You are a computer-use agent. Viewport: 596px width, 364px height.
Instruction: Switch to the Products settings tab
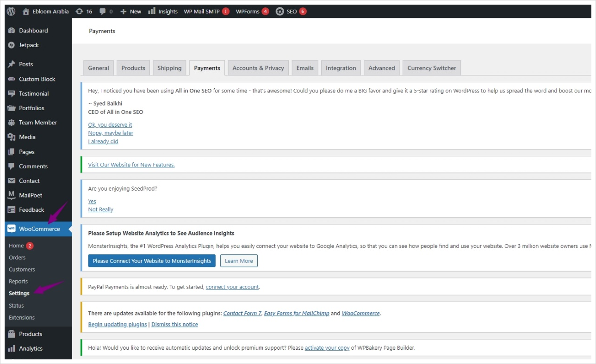point(133,68)
